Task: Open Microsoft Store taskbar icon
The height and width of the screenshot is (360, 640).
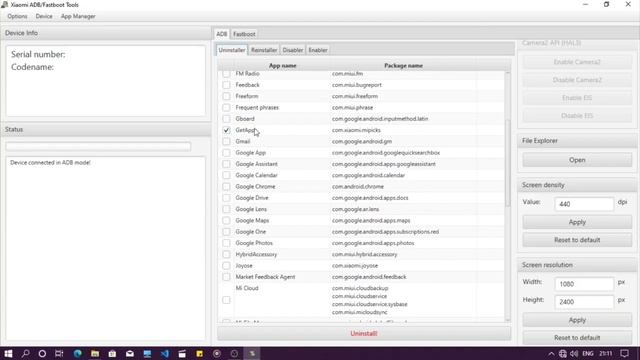Action: coord(112,353)
